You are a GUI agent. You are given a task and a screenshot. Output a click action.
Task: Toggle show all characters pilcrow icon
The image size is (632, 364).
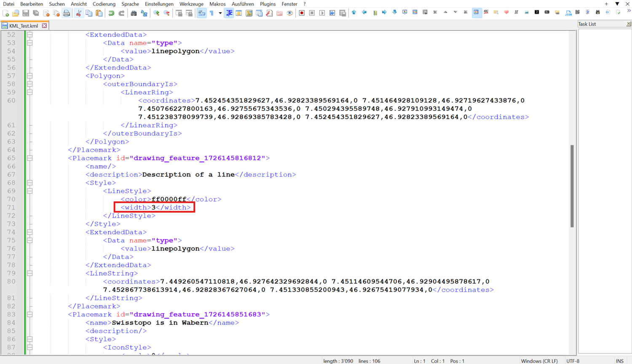pyautogui.click(x=212, y=13)
